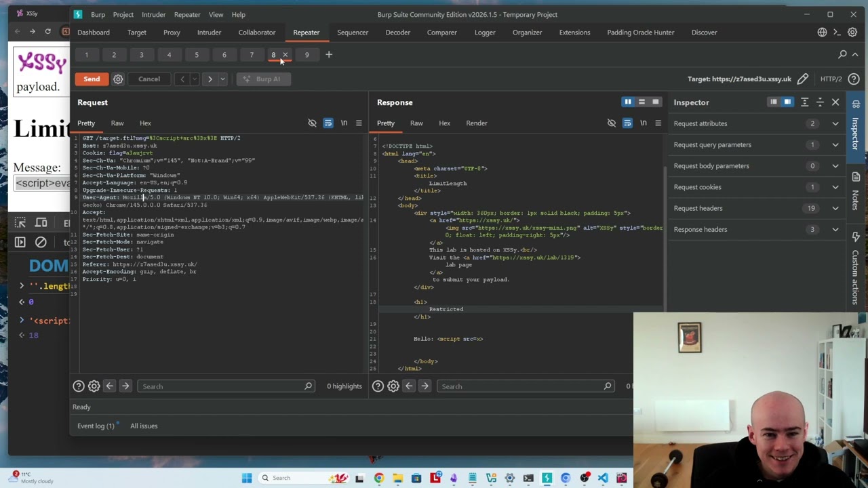Edit target with pencil icon
Screen dimensions: 868x488
[x=803, y=79]
